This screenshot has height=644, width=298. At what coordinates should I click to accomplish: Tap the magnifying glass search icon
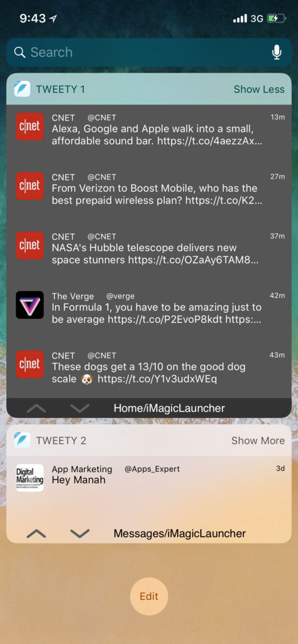tap(19, 52)
